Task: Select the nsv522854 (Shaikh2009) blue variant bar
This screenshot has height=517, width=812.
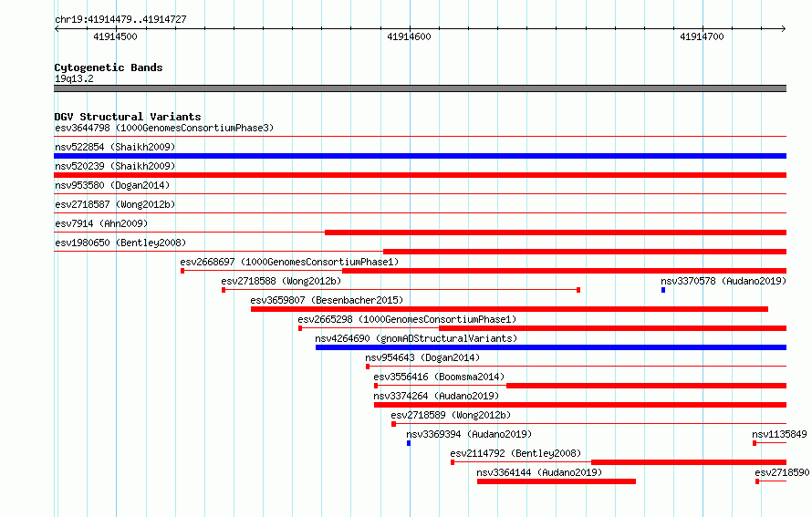Action: coord(420,156)
